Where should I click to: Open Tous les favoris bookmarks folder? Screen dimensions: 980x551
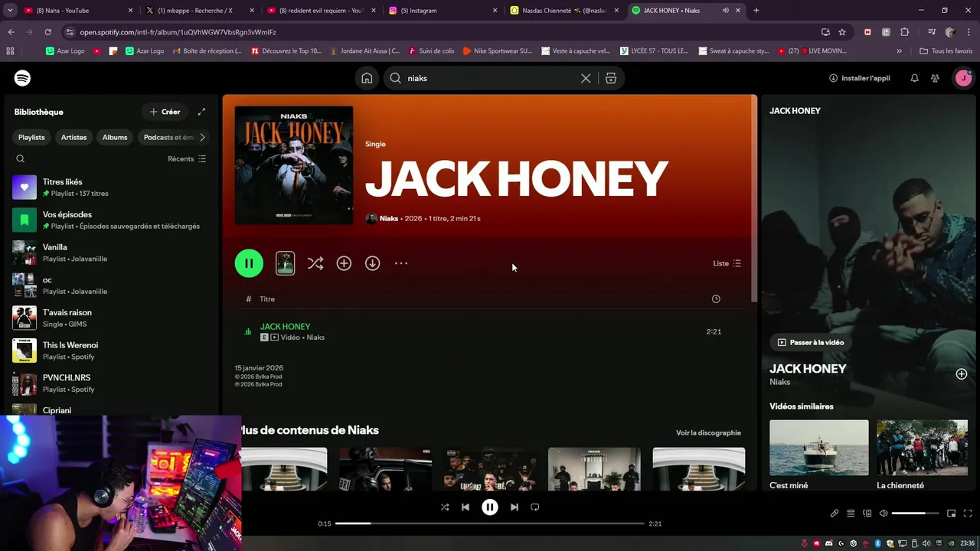pos(946,51)
